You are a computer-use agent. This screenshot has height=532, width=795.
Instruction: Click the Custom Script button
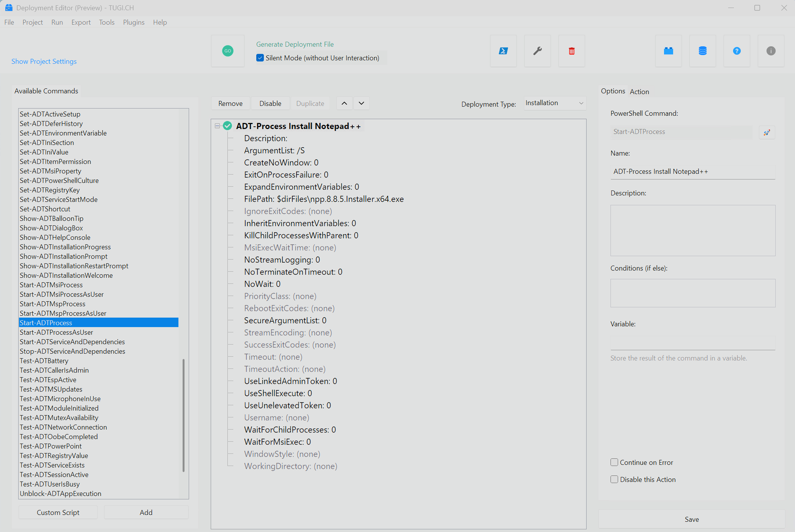pyautogui.click(x=58, y=512)
